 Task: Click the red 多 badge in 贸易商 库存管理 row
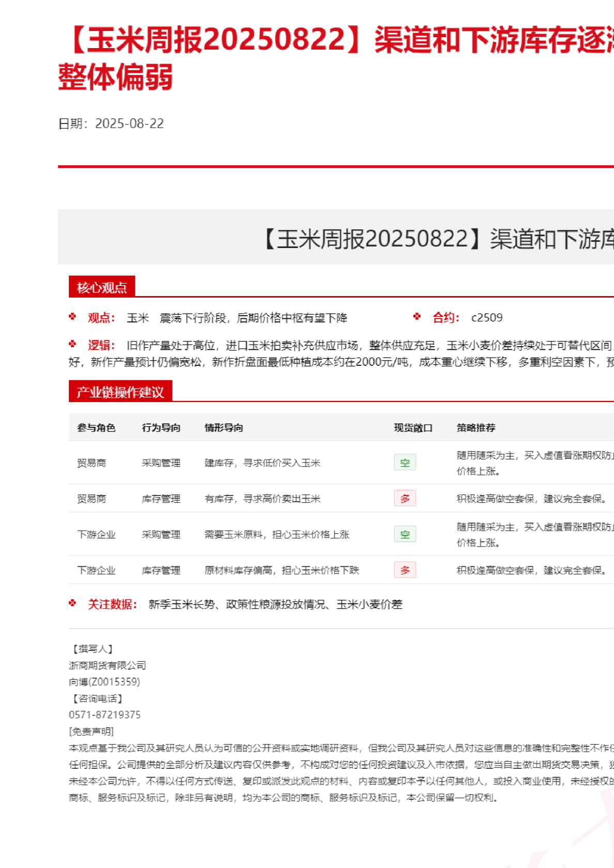[405, 498]
